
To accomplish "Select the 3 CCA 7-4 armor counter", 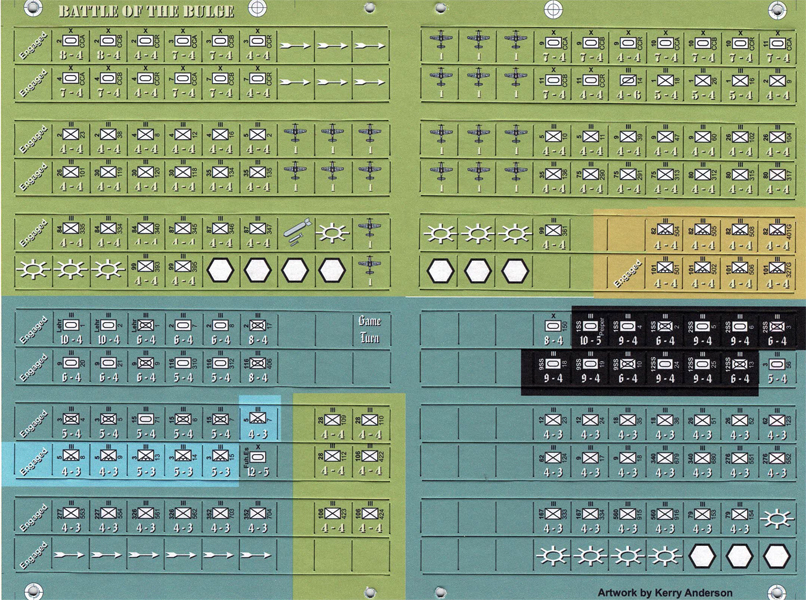I will pos(184,45).
